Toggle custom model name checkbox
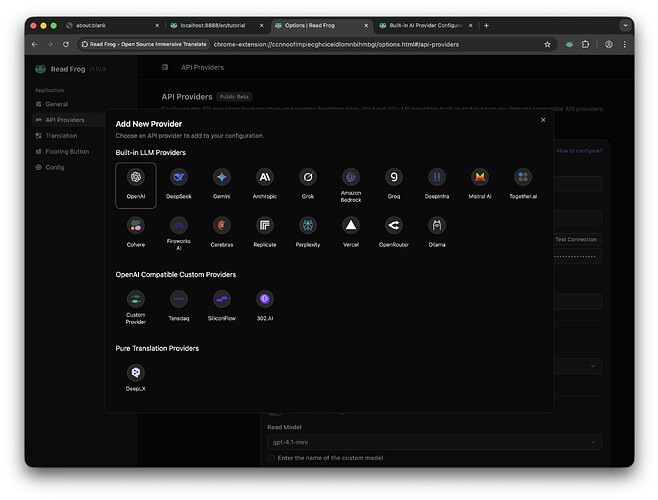Image resolution: width=658 pixels, height=500 pixels. click(271, 458)
